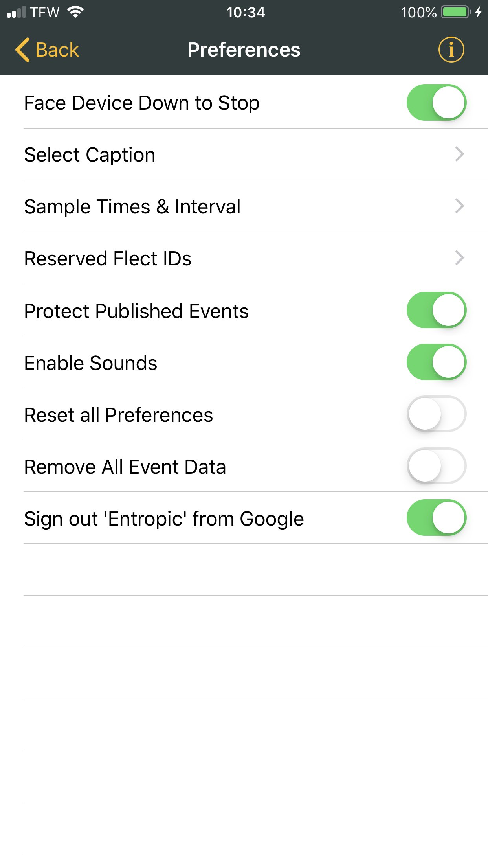Screen dimensions: 488x868
Task: Tap the 10:34 clock in status bar
Action: [246, 12]
